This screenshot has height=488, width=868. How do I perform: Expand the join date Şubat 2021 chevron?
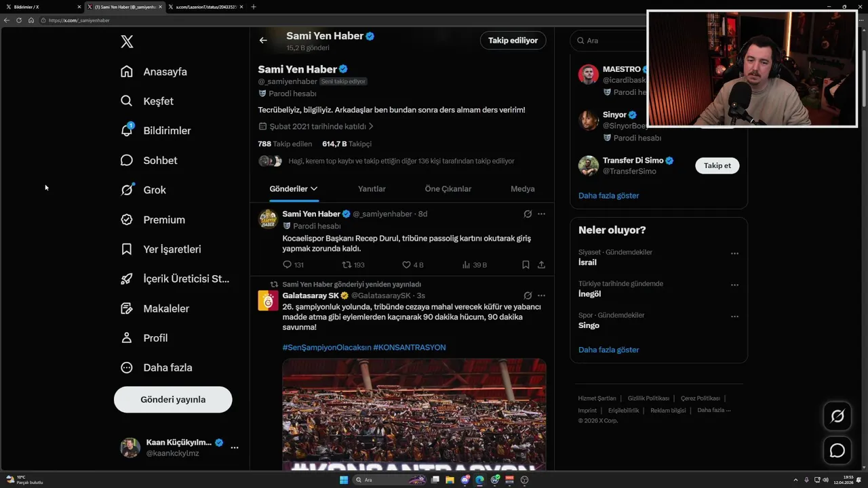pyautogui.click(x=371, y=126)
